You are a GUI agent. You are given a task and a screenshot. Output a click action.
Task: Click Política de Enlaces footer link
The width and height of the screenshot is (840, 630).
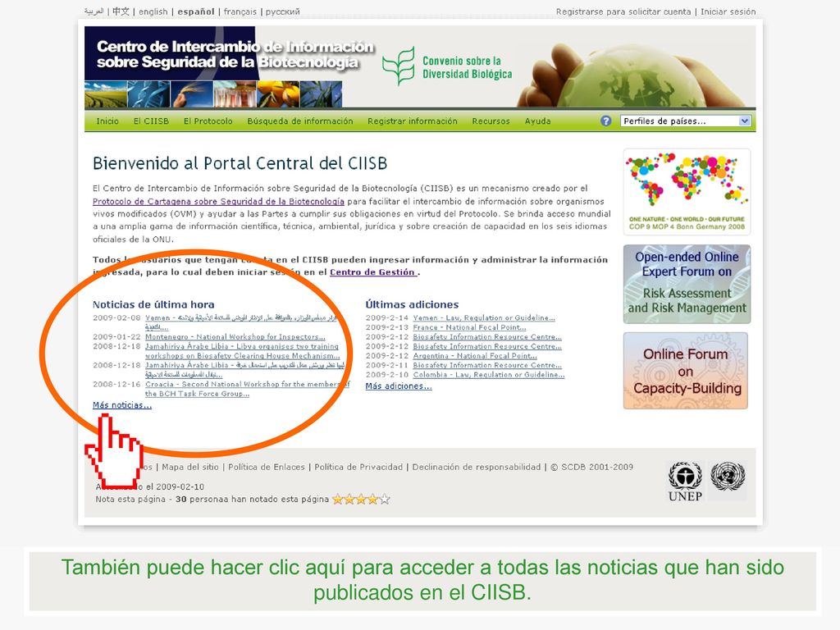pyautogui.click(x=267, y=467)
